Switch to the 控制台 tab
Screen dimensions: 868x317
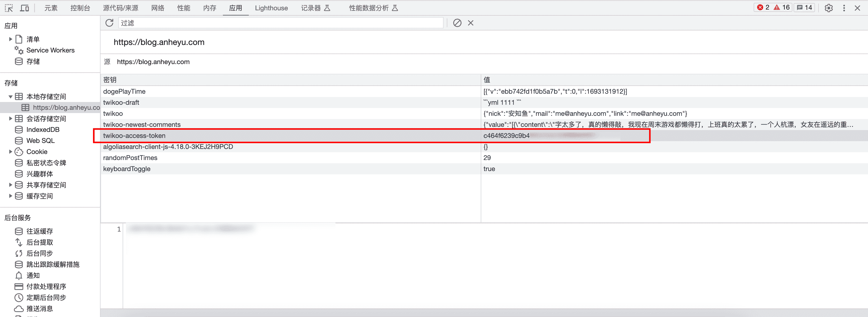[x=80, y=8]
